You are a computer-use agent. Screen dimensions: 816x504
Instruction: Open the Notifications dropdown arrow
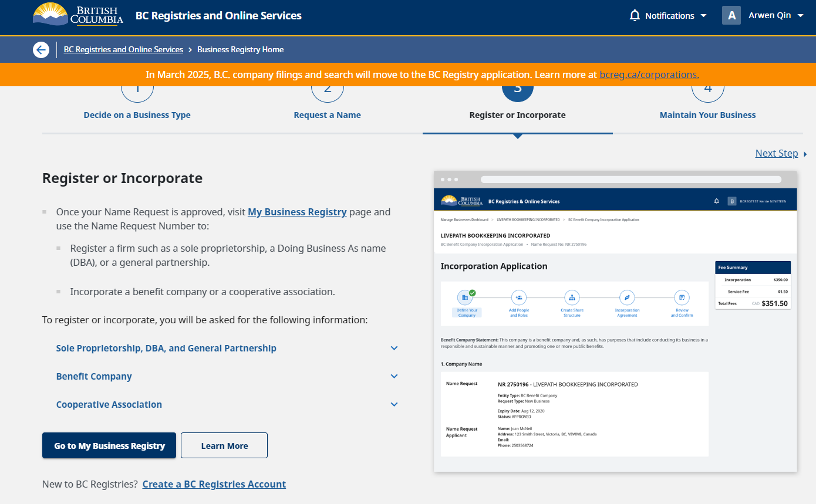click(703, 16)
